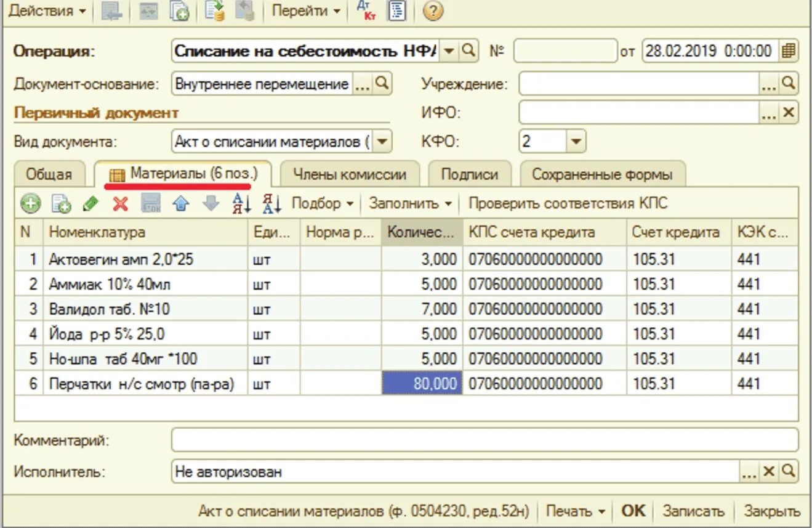812x528 pixels.
Task: Click Акт о списании материалов print button
Action: 364,511
